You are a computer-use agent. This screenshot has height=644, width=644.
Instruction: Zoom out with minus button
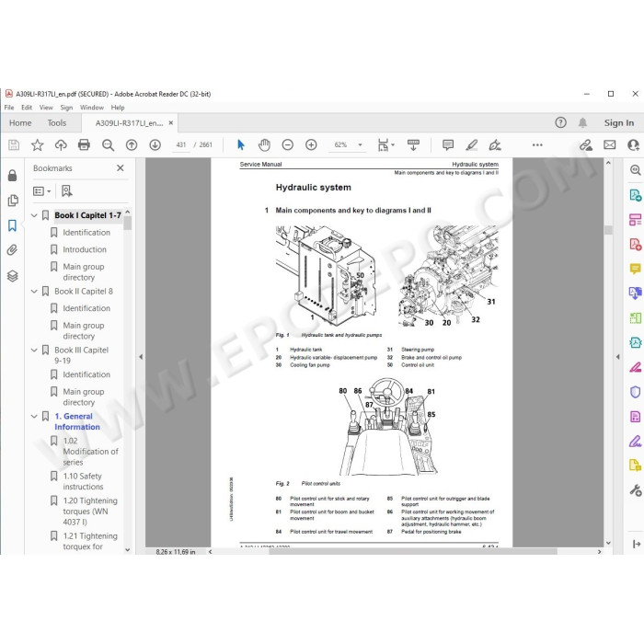click(287, 145)
